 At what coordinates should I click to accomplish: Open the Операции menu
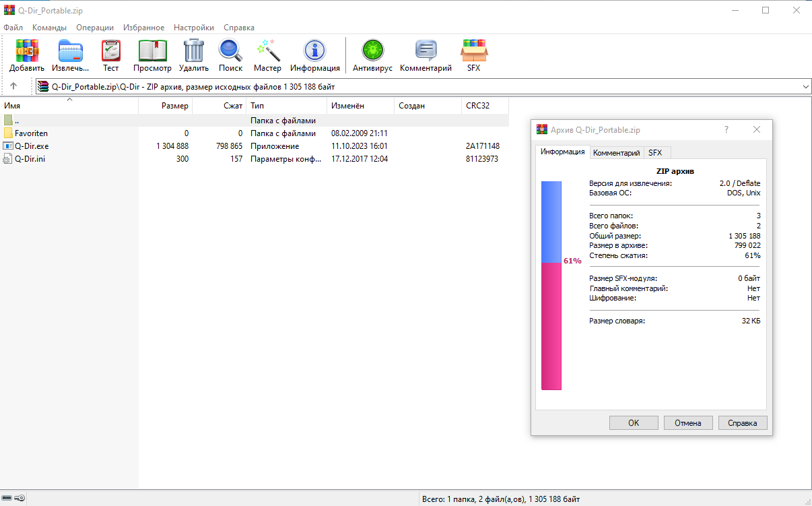coord(95,28)
